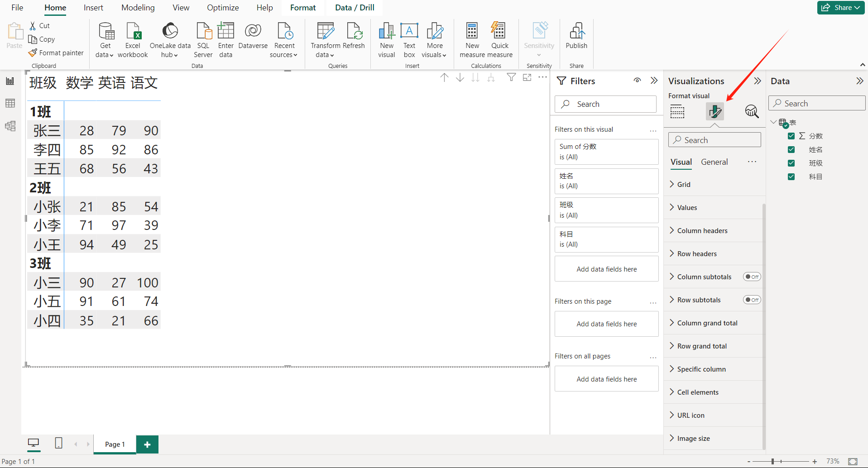The image size is (868, 468).
Task: Click Focus mode icon on visual
Action: 527,77
